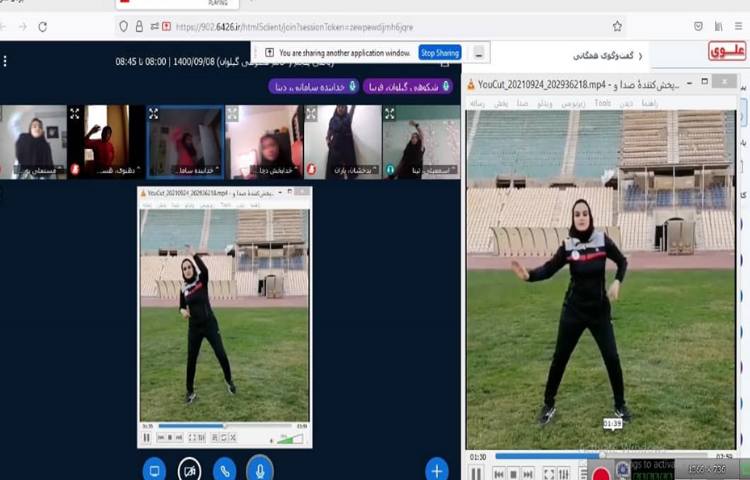Click the Stop Sharing button
The image size is (750, 480).
click(440, 53)
